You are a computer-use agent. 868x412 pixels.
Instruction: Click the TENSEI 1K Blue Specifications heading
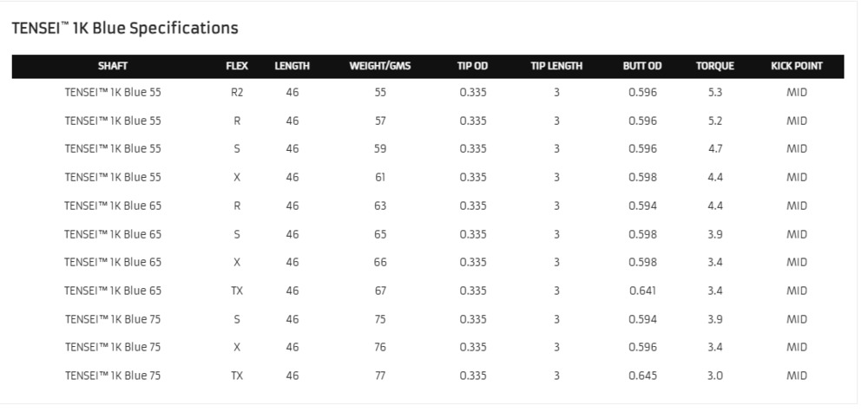tap(125, 29)
